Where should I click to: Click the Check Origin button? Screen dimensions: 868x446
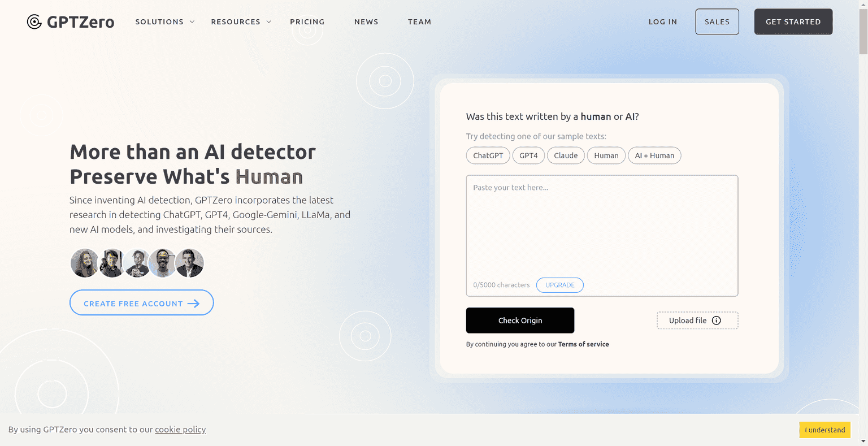click(520, 321)
